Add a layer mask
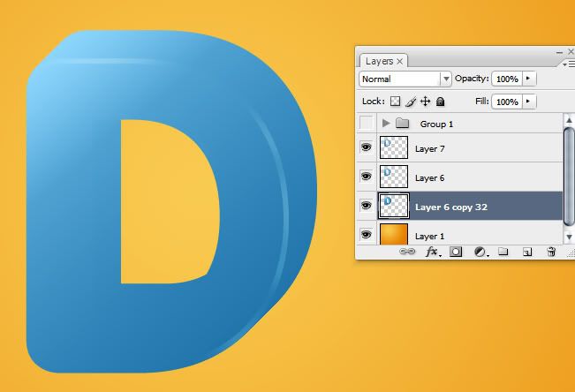This screenshot has width=575, height=392. [x=456, y=252]
